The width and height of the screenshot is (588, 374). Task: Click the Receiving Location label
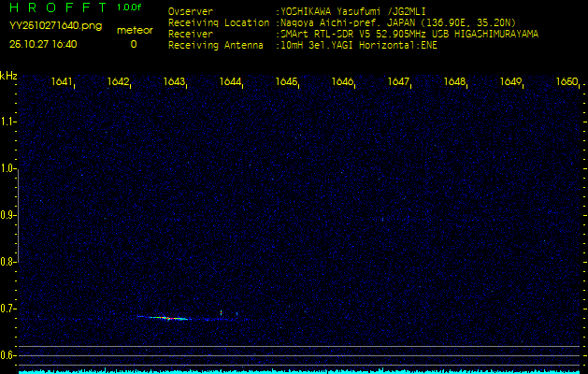(x=219, y=22)
